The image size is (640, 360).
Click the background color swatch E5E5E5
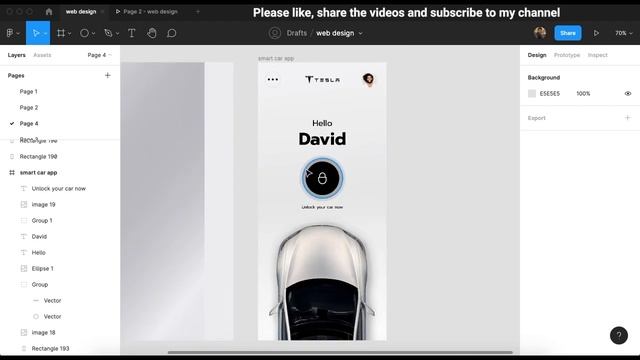click(x=532, y=93)
